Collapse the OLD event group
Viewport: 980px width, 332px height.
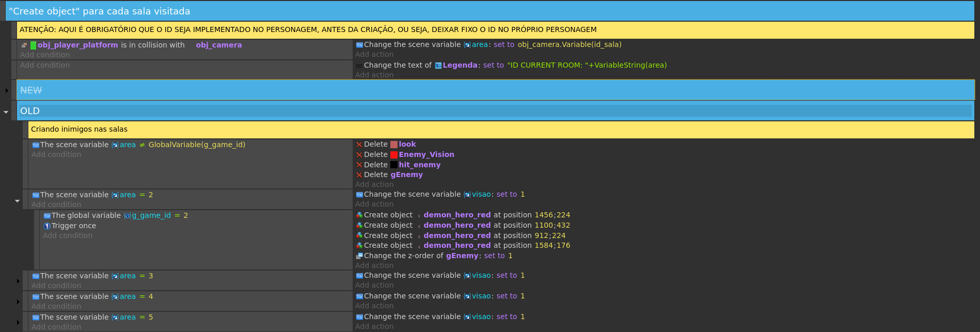click(x=6, y=112)
